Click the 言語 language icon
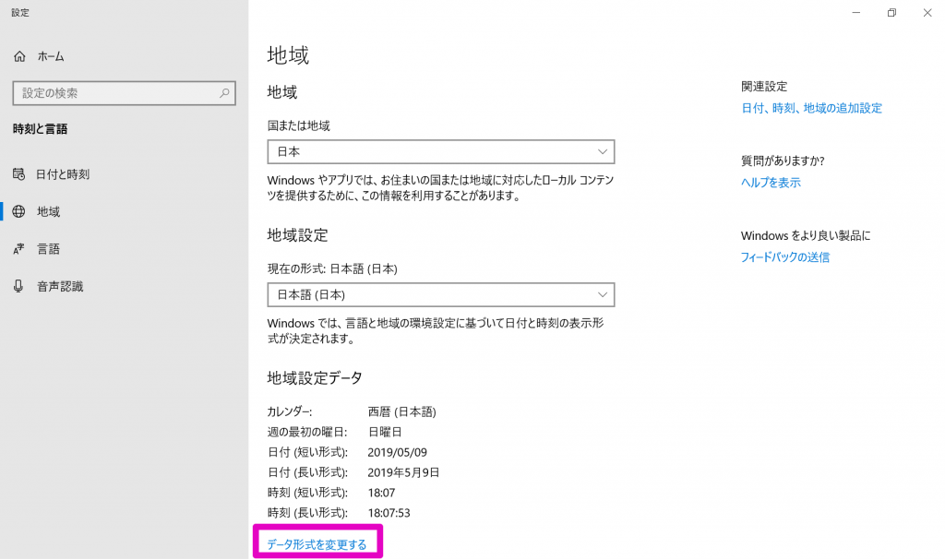Image resolution: width=945 pixels, height=560 pixels. [18, 249]
